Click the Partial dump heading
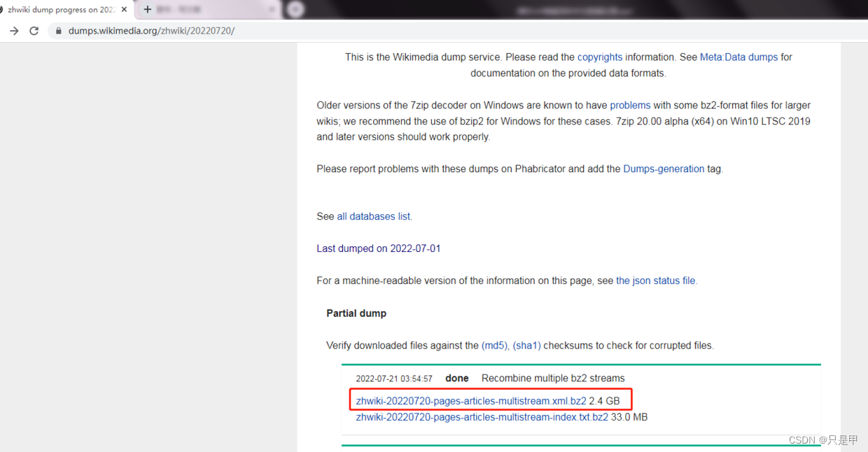This screenshot has width=868, height=452. pos(356,313)
